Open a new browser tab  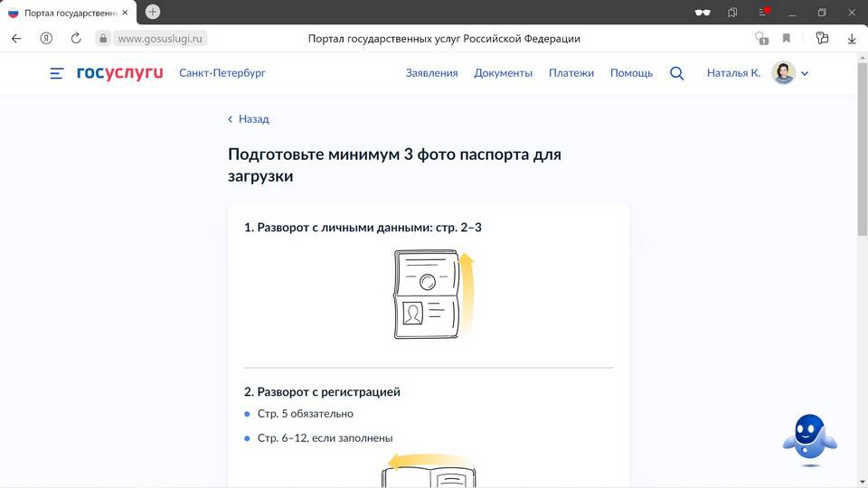tap(153, 12)
